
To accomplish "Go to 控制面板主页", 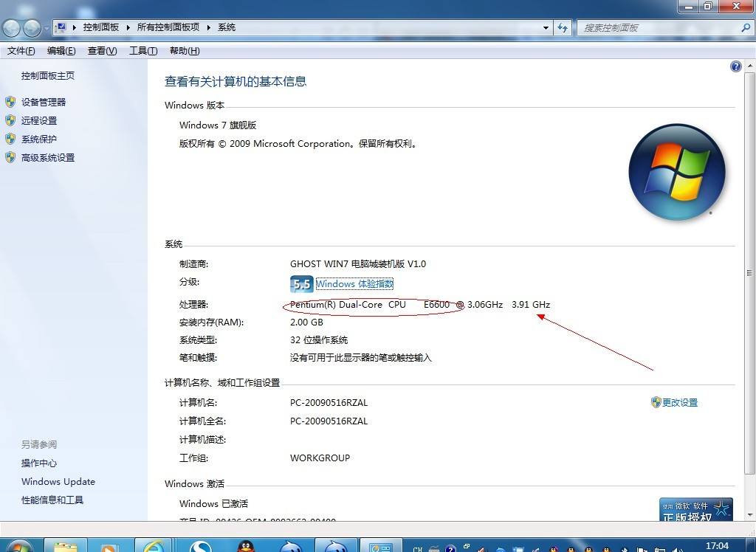I will 48,76.
